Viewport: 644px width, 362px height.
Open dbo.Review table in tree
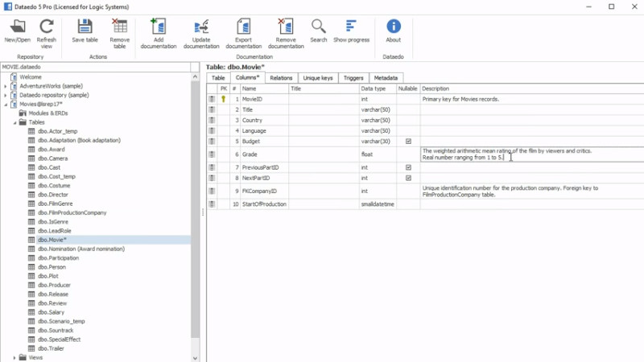[52, 303]
